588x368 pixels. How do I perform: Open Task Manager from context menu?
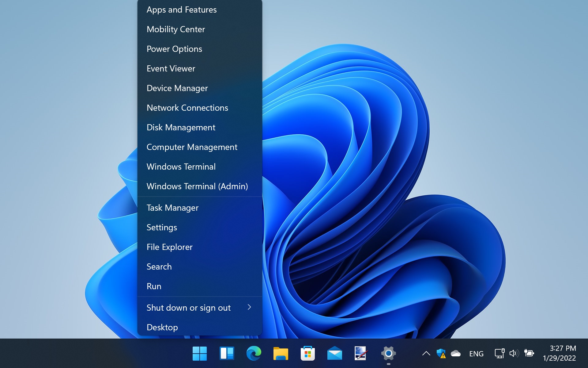tap(173, 208)
